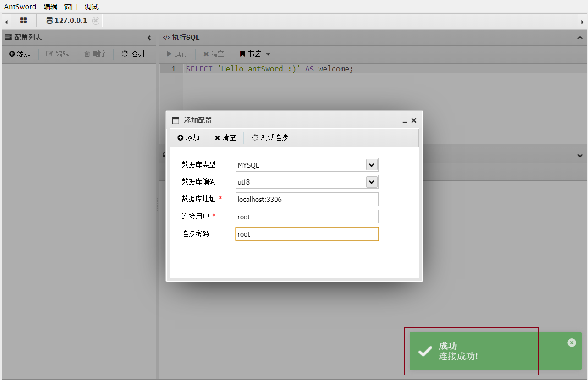Click the 数据库编码 label
Viewport: 588px width, 380px height.
pos(198,182)
